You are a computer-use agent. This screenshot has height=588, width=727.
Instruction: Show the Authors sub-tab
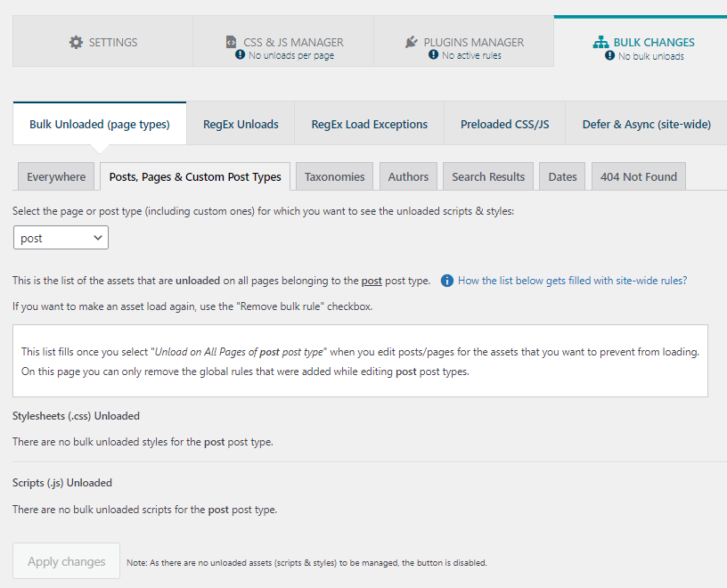408,176
